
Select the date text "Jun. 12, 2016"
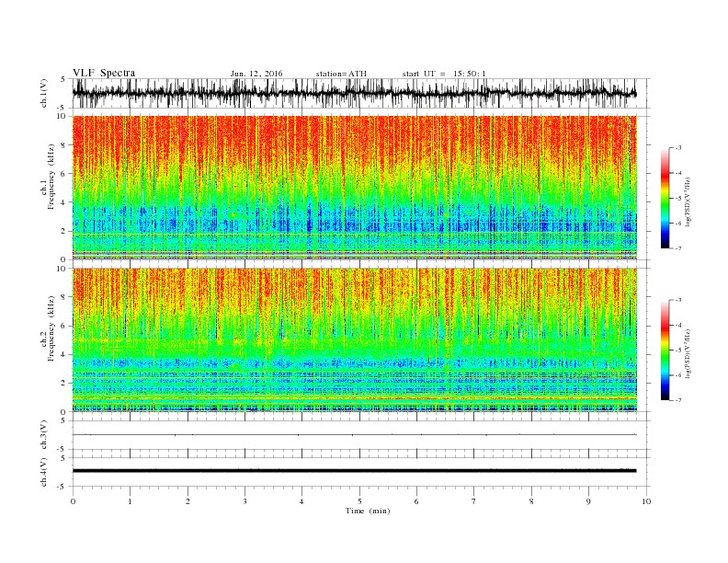(256, 74)
